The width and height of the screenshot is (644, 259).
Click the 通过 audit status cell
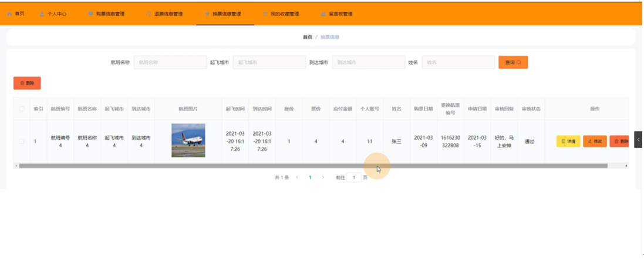point(530,142)
